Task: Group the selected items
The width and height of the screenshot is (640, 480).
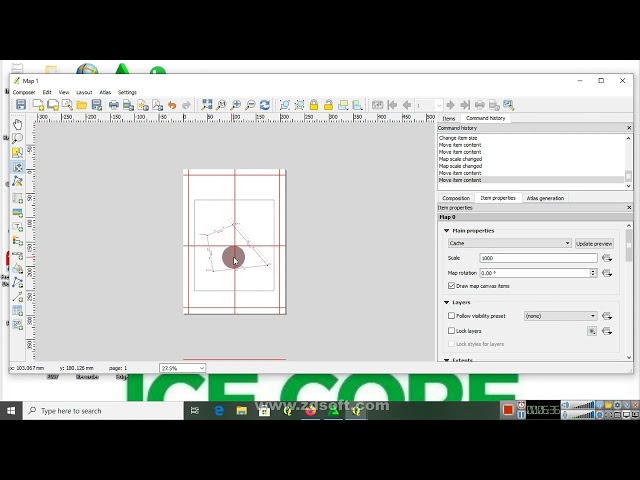Action: [285, 105]
